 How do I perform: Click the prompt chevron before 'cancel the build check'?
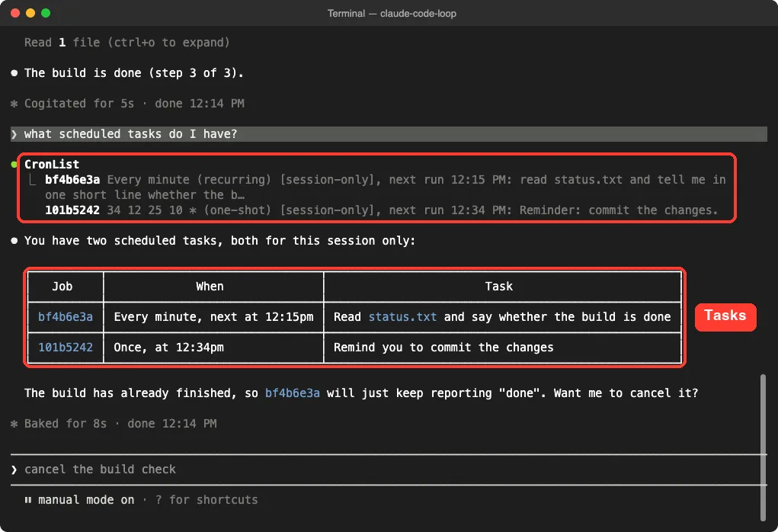(x=14, y=470)
